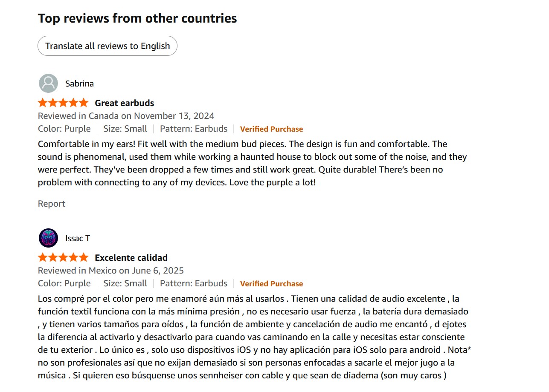Image resolution: width=549 pixels, height=392 pixels.
Task: Click Sabrina's review text about comfortable earbuds
Action: (x=252, y=163)
